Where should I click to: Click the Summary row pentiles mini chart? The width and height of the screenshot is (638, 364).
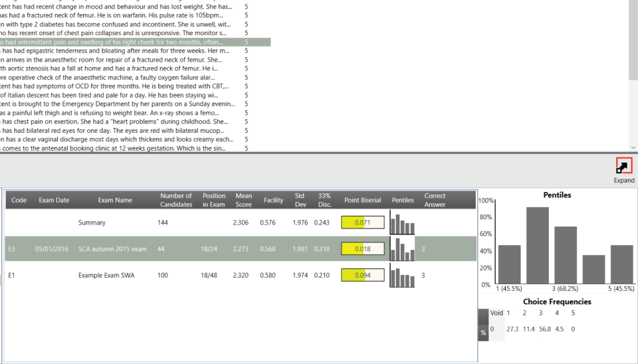(402, 223)
